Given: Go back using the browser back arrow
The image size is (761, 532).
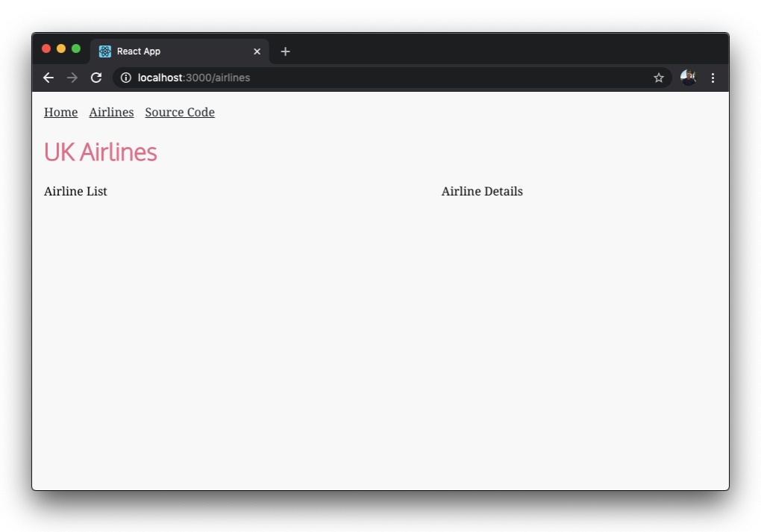Looking at the screenshot, I should 48,78.
